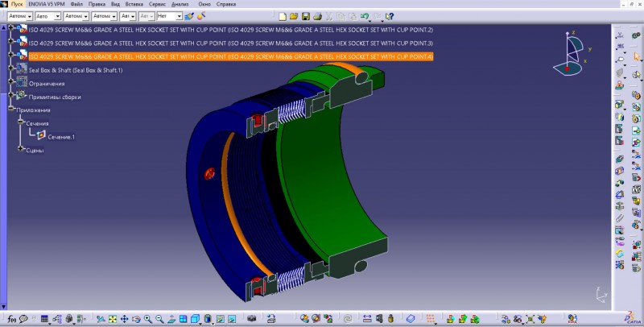The image size is (644, 327).
Task: Select Сечение.1 in the tree
Action: [x=61, y=137]
